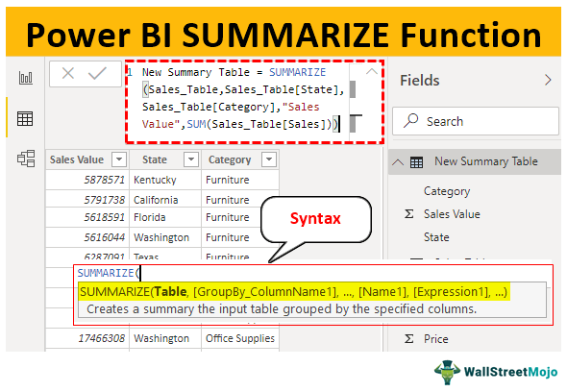Open State column filter dropdown
Viewport: 567px width, 392px height.
191,159
